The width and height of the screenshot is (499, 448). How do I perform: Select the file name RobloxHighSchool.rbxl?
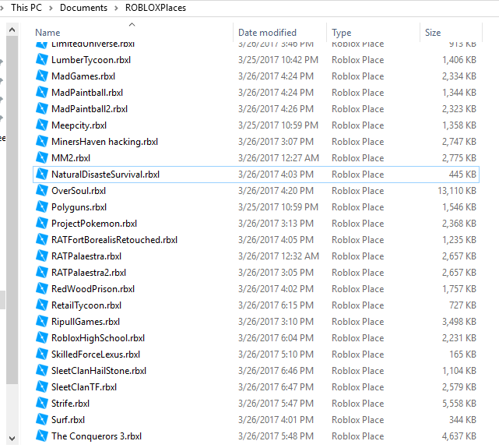[x=98, y=338]
